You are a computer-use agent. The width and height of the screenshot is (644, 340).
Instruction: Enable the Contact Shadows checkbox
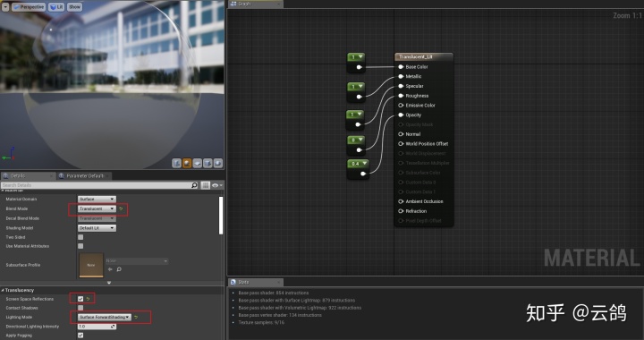click(x=80, y=308)
